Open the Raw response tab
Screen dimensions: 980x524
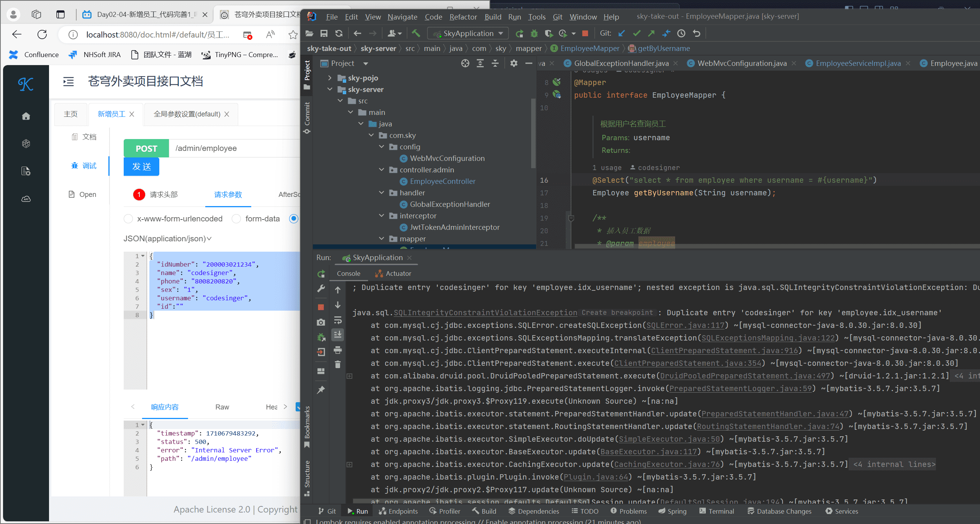pos(222,407)
